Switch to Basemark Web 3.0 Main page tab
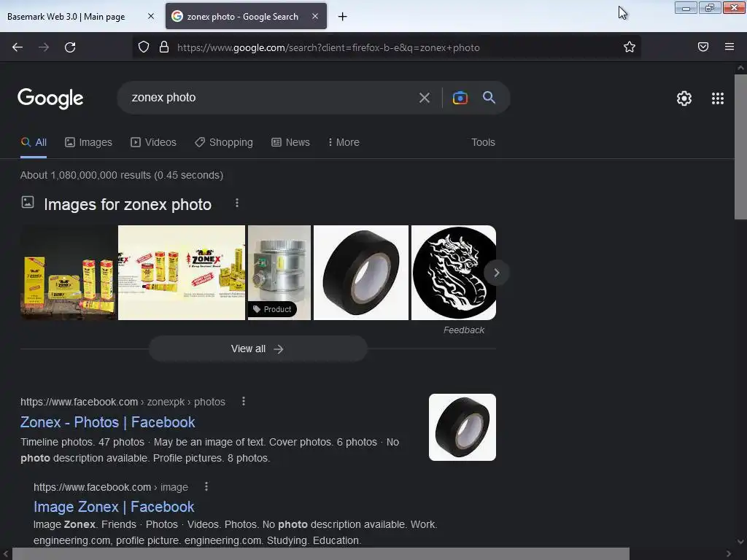This screenshot has width=747, height=560. 66,17
